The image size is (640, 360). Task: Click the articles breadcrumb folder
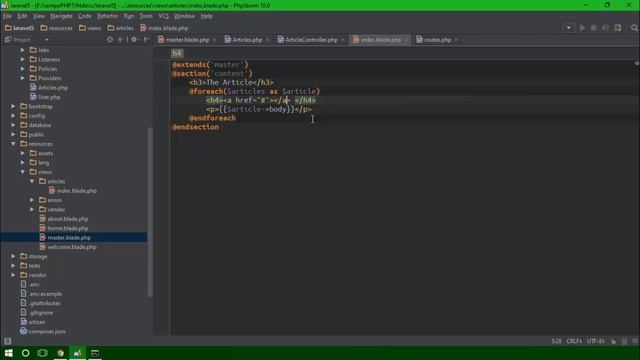point(120,28)
